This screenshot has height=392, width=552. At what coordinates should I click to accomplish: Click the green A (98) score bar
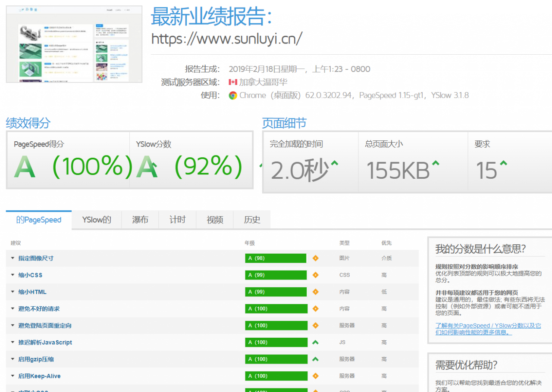point(276,258)
